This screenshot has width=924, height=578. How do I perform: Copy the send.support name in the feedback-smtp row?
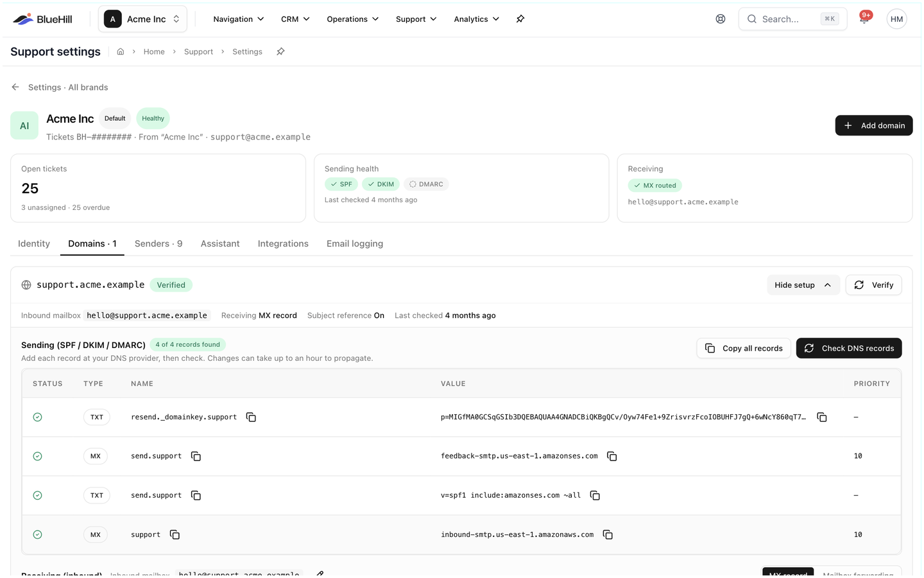196,456
